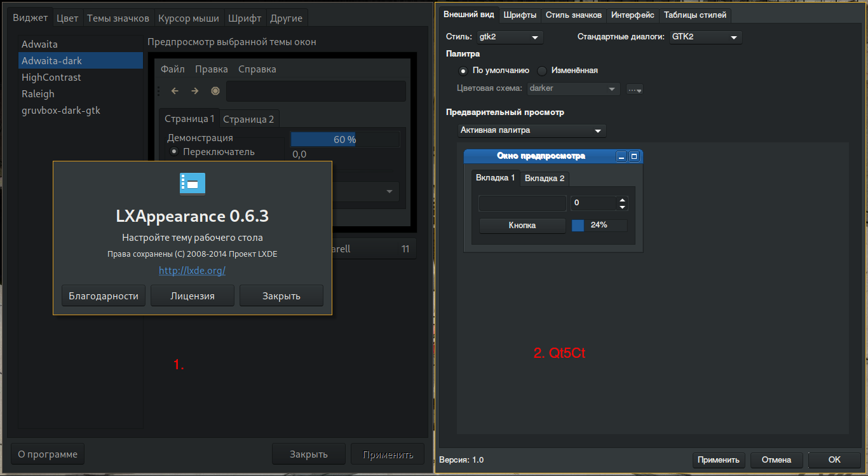Open the Справка menu in theme preview
The height and width of the screenshot is (476, 868).
pyautogui.click(x=257, y=69)
